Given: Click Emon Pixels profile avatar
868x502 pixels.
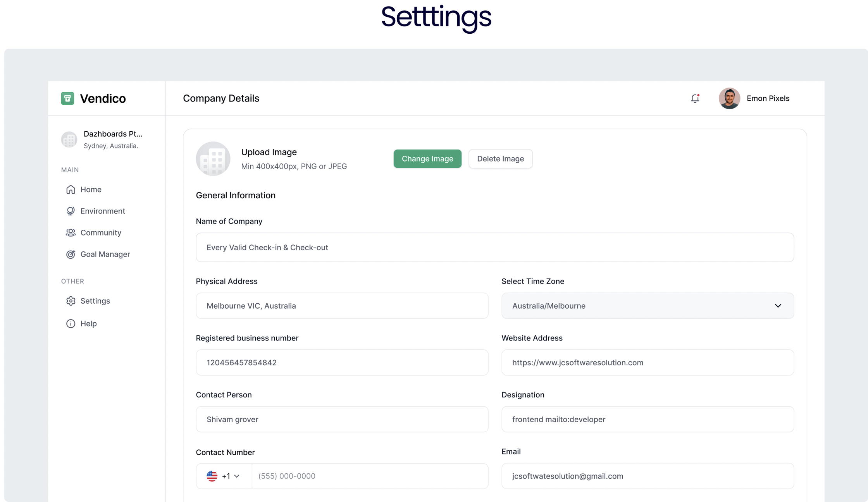Looking at the screenshot, I should (x=729, y=98).
